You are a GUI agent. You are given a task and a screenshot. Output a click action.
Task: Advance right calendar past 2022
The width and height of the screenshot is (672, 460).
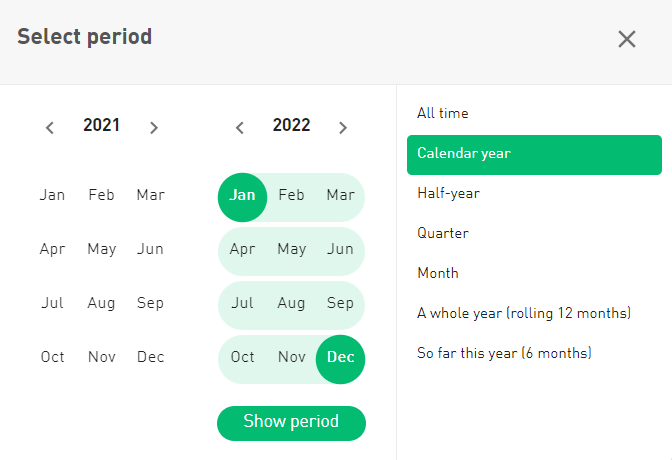coord(342,127)
